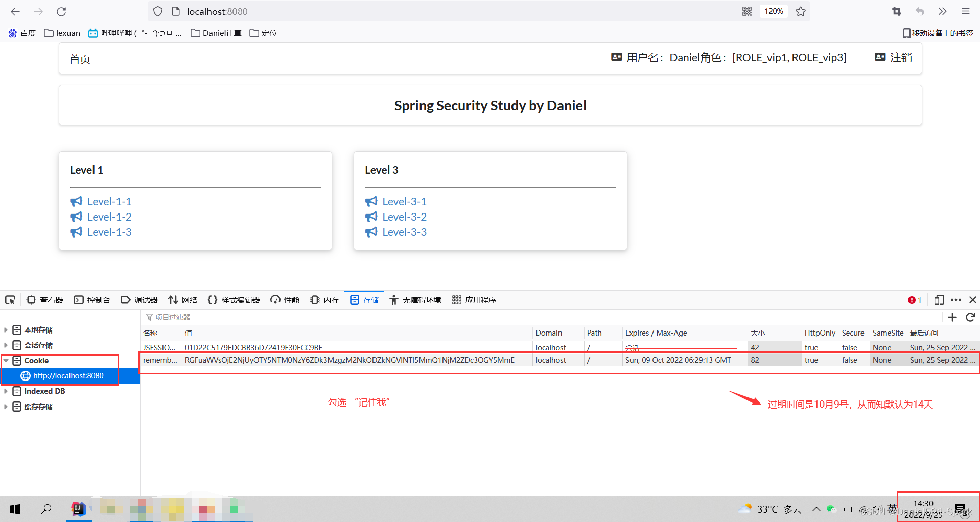Open the Daniel计算 bookmark folder
980x522 pixels.
coord(216,33)
